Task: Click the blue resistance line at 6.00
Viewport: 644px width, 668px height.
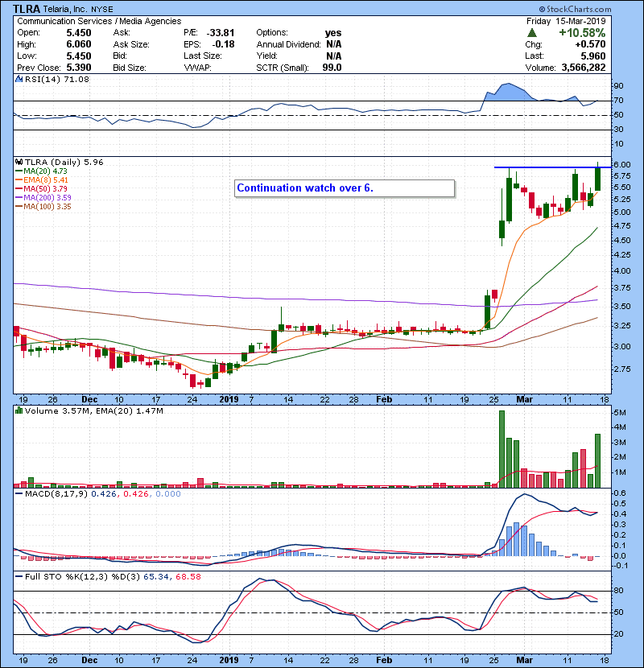Action: click(552, 167)
